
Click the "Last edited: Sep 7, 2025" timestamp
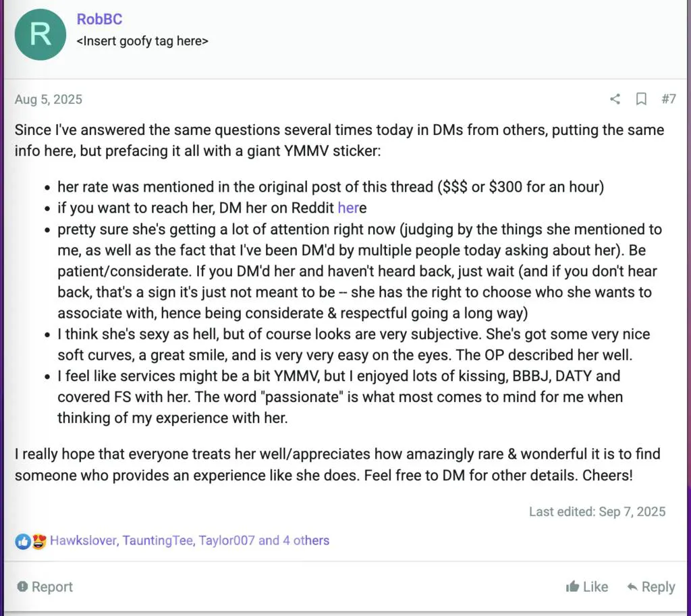(x=597, y=511)
